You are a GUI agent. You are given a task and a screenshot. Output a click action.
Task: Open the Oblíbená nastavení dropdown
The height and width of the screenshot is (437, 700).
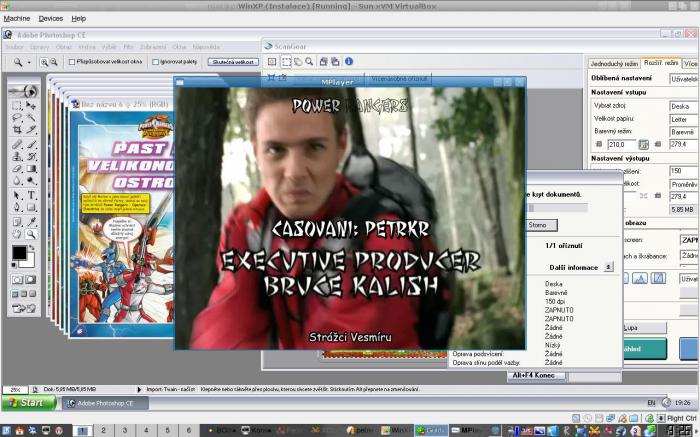pos(684,79)
